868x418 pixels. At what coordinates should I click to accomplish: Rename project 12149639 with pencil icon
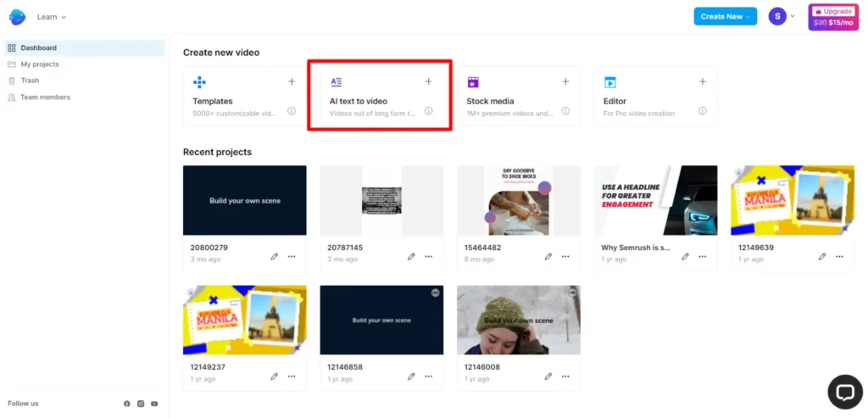pyautogui.click(x=822, y=256)
